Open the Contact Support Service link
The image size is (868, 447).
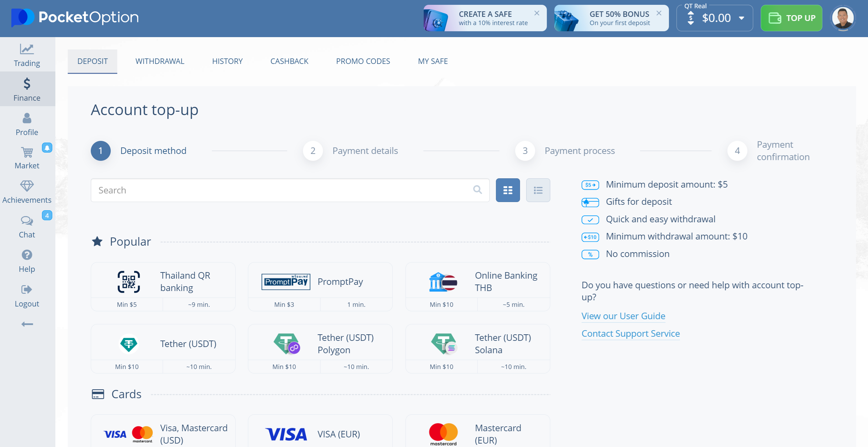click(631, 333)
